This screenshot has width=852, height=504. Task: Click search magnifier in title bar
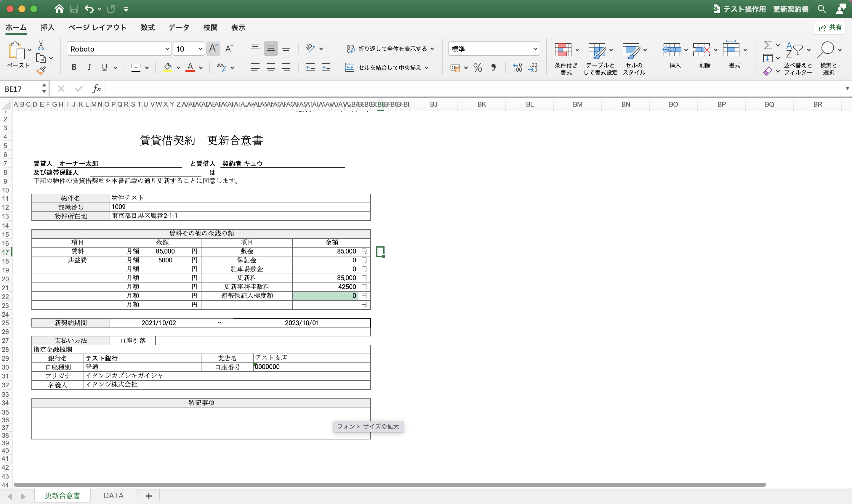click(821, 9)
